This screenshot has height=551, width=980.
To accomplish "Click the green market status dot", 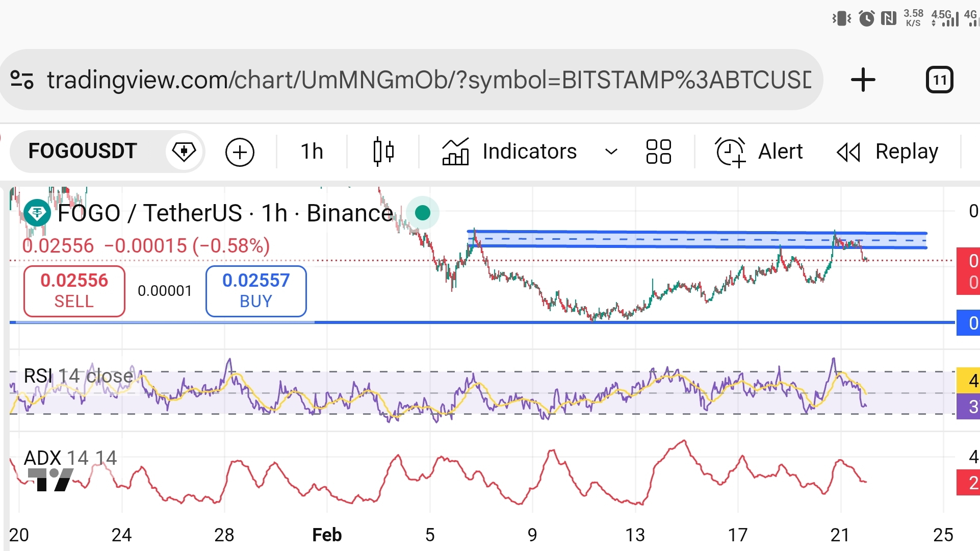I will (x=422, y=213).
